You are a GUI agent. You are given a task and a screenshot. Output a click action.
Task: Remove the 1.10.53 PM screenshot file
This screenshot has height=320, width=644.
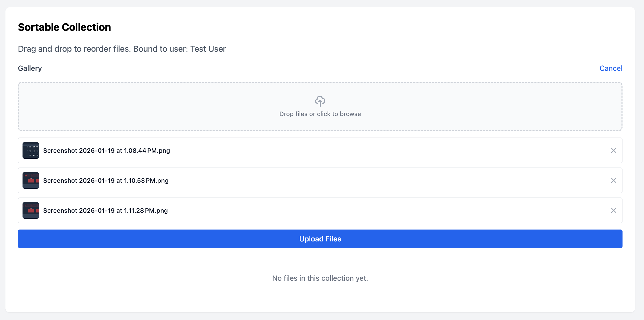click(x=613, y=180)
